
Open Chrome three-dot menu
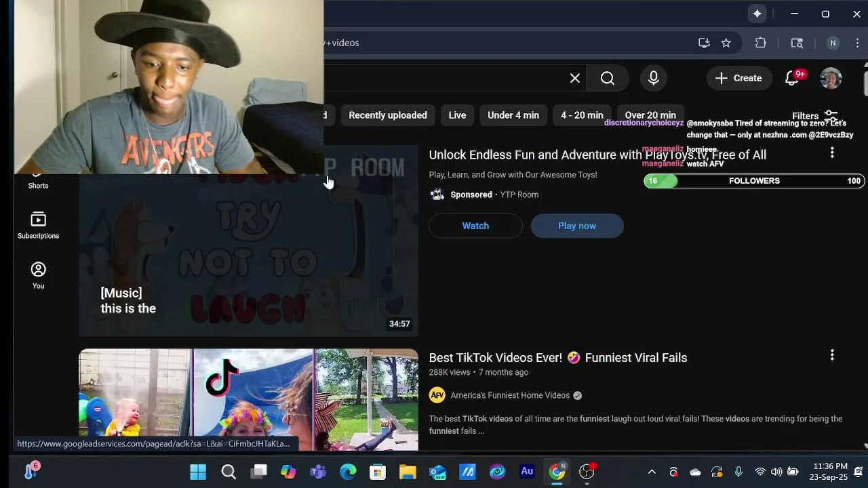[x=857, y=43]
